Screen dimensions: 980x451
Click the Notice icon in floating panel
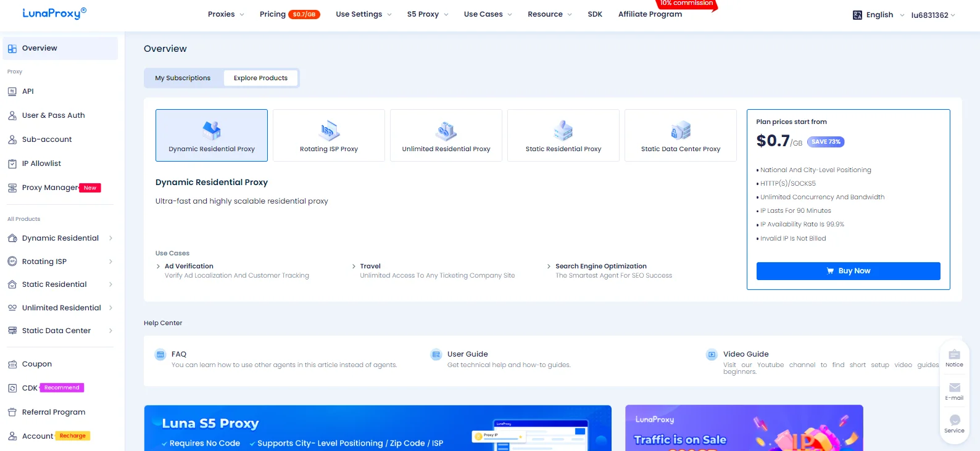[954, 355]
